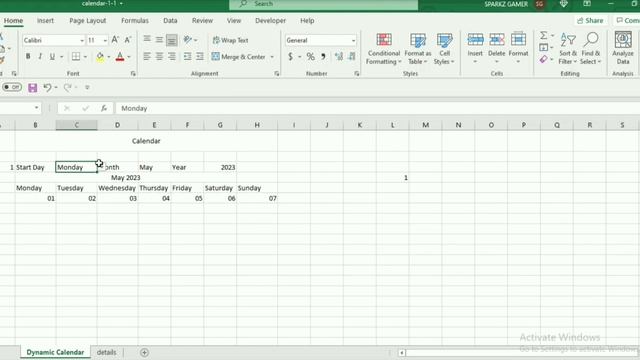Click Insert cells button
This screenshot has width=640, height=360.
475,48
